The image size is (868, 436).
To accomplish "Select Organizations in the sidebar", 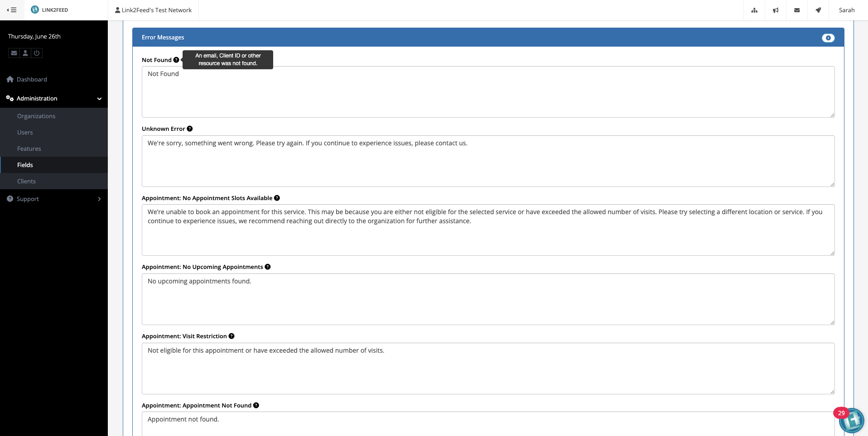I will pos(36,116).
